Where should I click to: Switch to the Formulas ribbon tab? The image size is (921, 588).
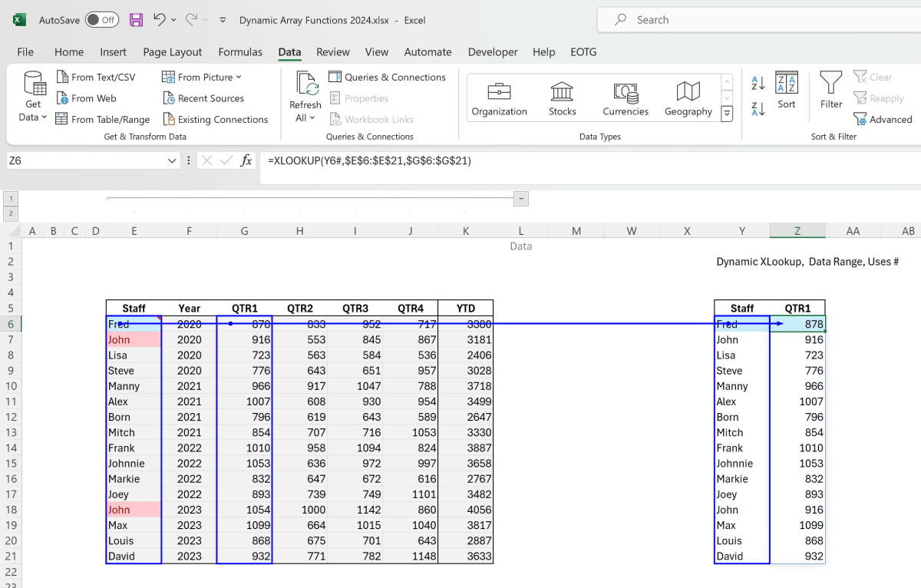point(240,51)
